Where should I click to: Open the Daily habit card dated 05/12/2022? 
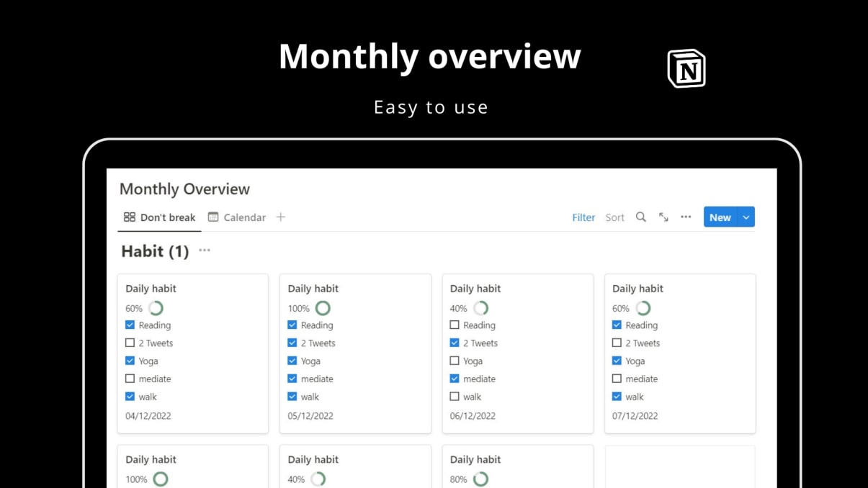tap(355, 353)
